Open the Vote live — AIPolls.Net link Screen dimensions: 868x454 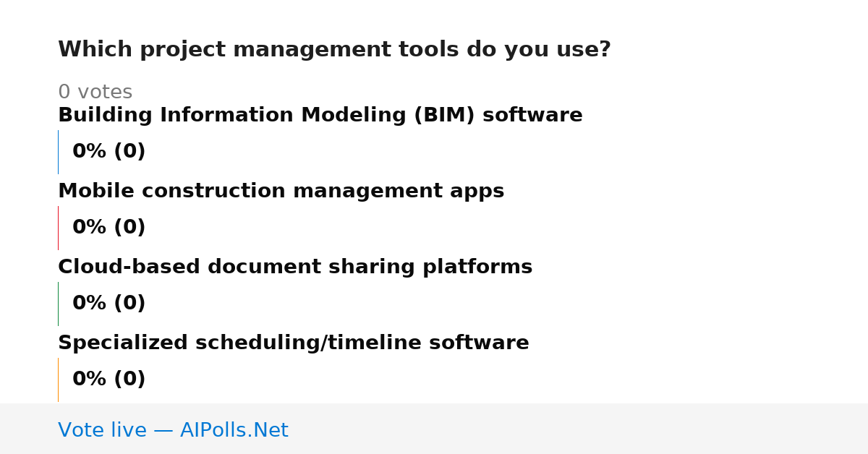point(173,430)
